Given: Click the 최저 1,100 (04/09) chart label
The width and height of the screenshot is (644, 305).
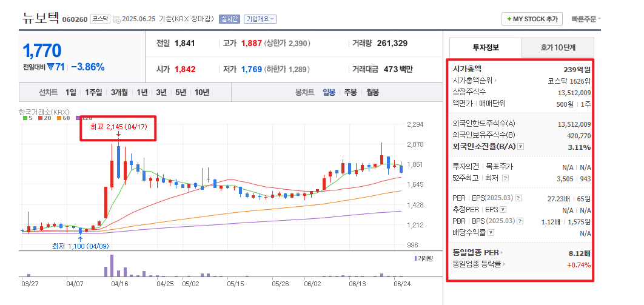Looking at the screenshot, I should tap(81, 246).
